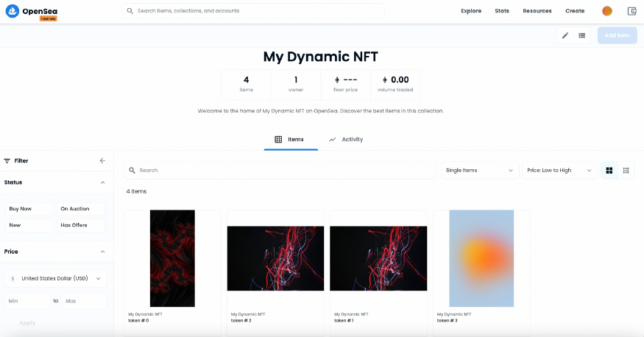Viewport: 644px width, 337px height.
Task: Open the token # 3 NFT thumbnail
Action: [481, 258]
